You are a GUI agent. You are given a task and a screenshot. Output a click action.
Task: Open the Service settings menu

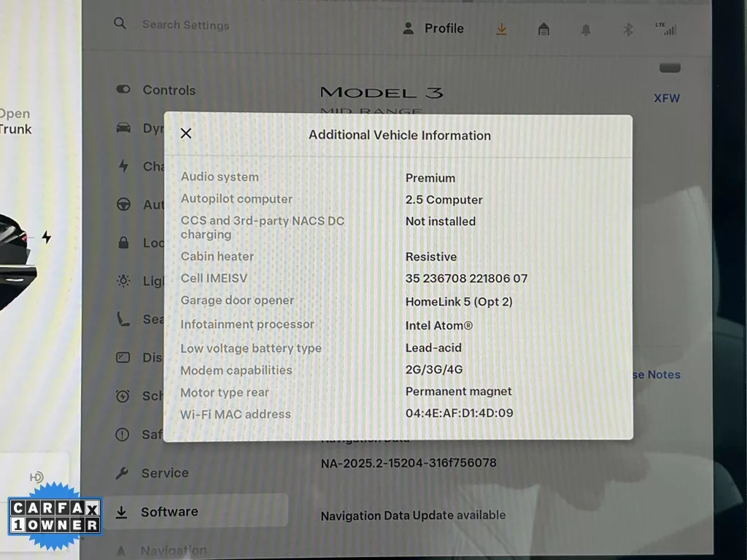click(x=164, y=473)
